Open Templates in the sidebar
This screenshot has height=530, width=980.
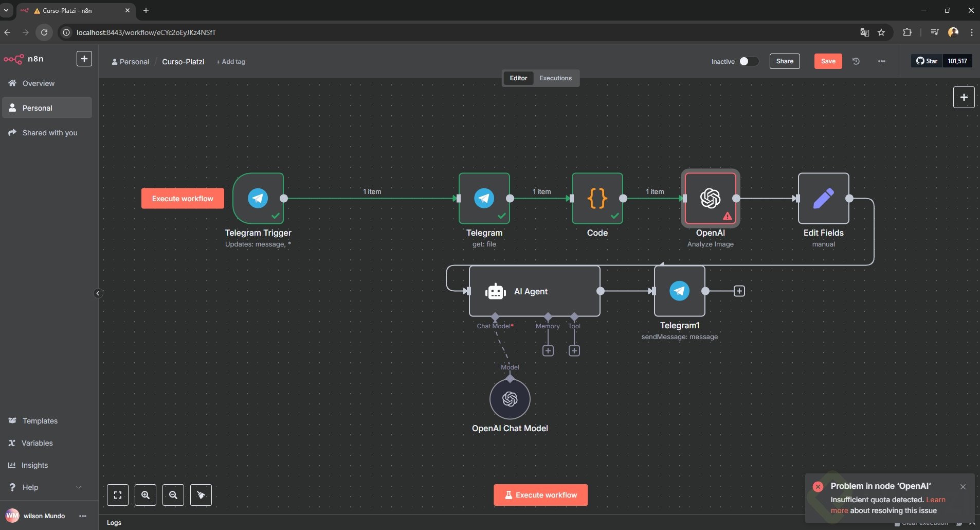coord(47,421)
